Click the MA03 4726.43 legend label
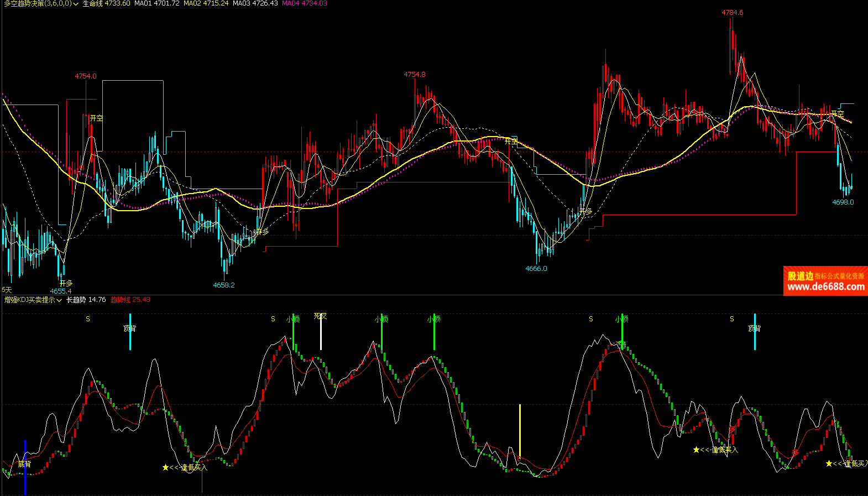 pyautogui.click(x=255, y=3)
